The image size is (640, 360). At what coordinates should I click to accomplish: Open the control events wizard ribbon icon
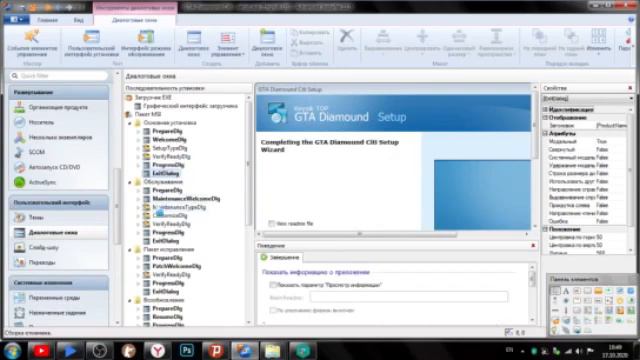pos(32,43)
